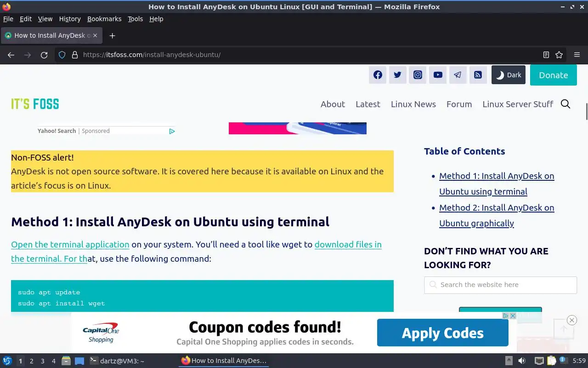Jump to Method 2 in Table of Contents
The height and width of the screenshot is (368, 588).
click(x=497, y=215)
